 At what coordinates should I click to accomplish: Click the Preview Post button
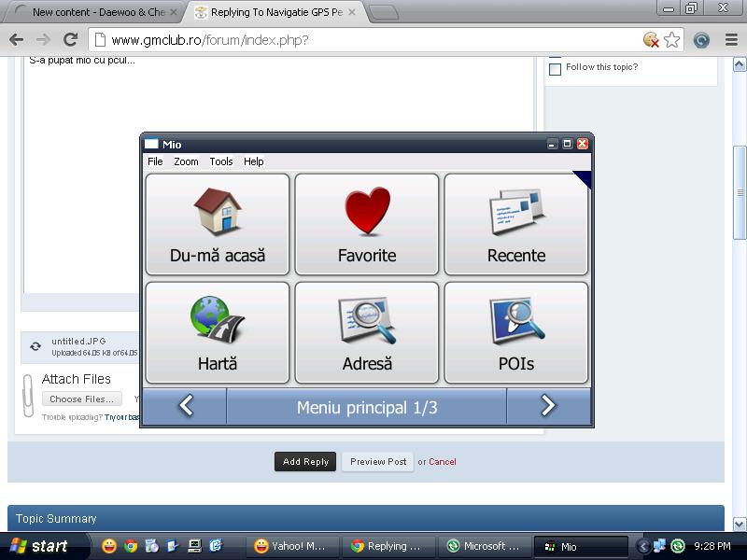(x=378, y=461)
